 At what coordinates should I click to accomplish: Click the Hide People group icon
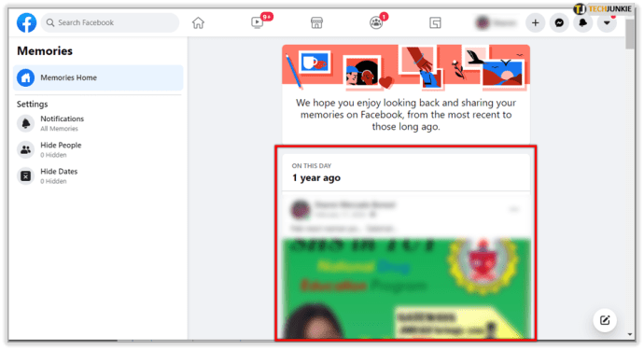pyautogui.click(x=25, y=149)
